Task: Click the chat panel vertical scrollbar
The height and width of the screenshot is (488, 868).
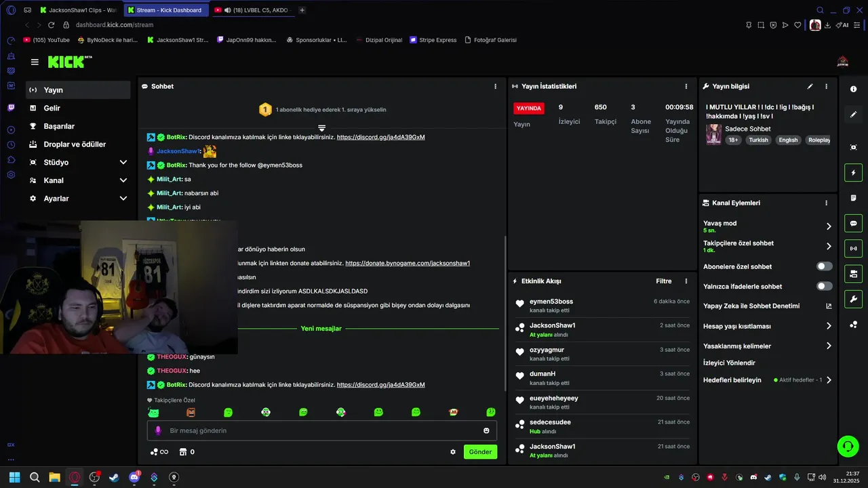Action: (x=505, y=313)
